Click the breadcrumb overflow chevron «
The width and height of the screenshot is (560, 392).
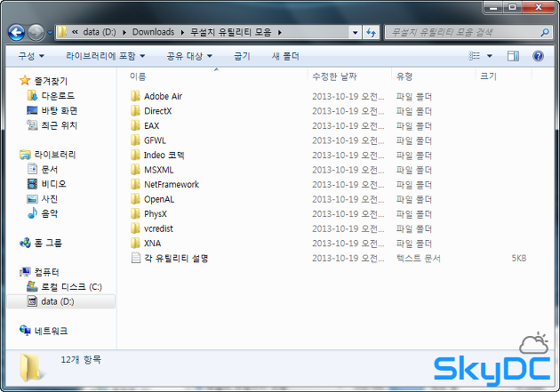75,32
